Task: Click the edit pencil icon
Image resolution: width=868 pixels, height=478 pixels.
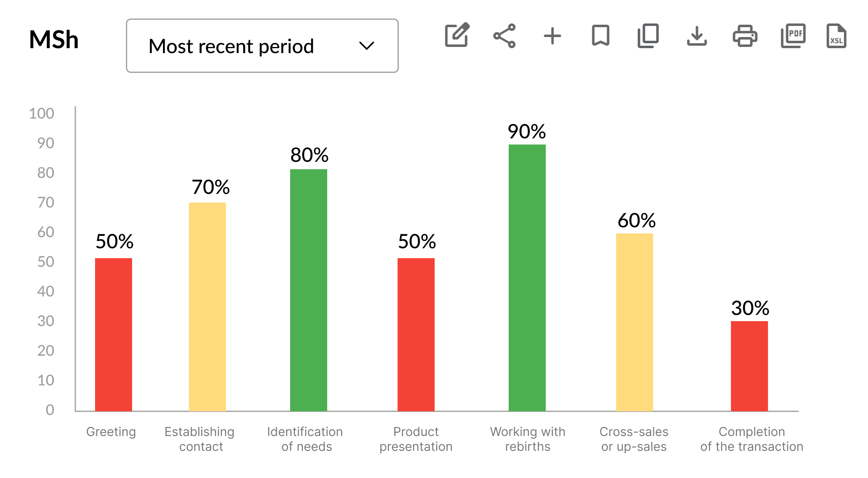Action: coord(457,35)
